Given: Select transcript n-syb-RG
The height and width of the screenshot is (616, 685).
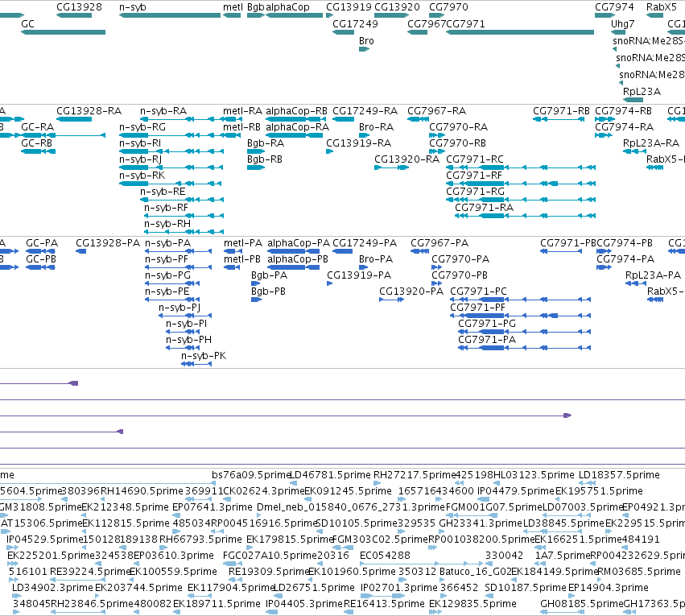Looking at the screenshot, I should click(142, 127).
